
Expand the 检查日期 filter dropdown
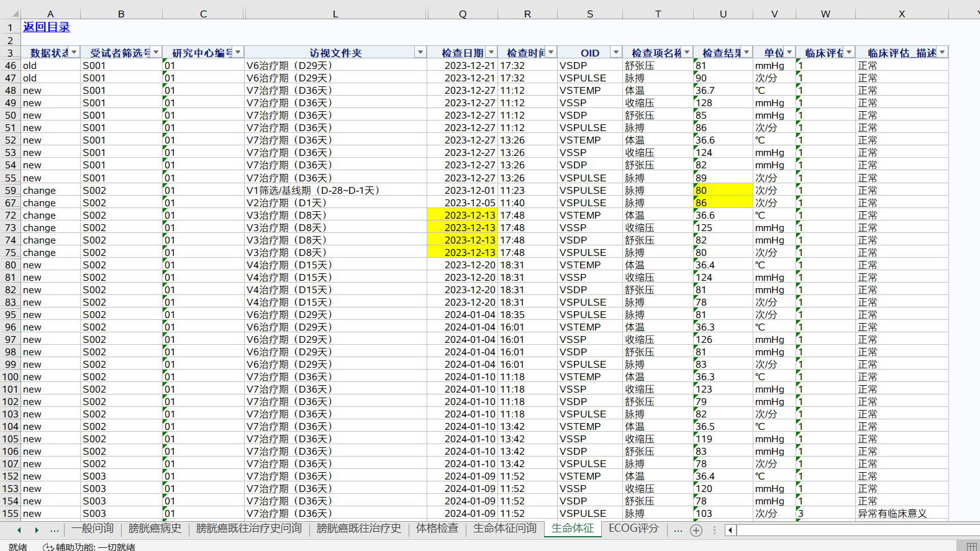pos(491,53)
